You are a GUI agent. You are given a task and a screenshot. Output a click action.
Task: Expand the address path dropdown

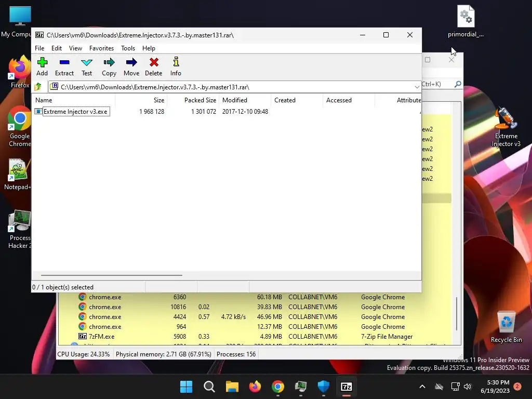417,87
